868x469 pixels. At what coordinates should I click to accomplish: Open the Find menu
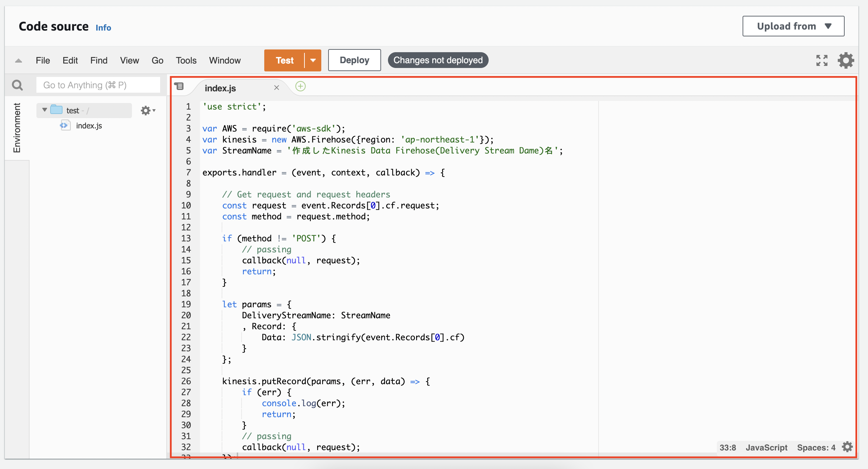tap(99, 60)
